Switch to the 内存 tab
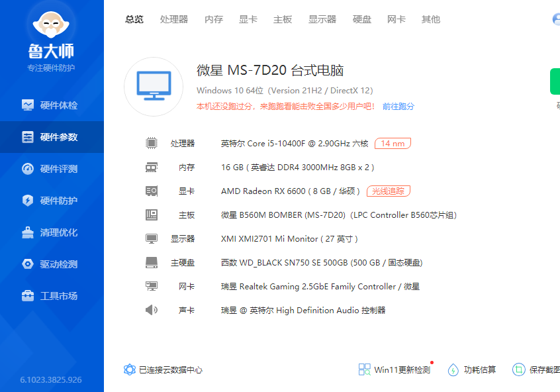This screenshot has width=560, height=392. (x=214, y=19)
